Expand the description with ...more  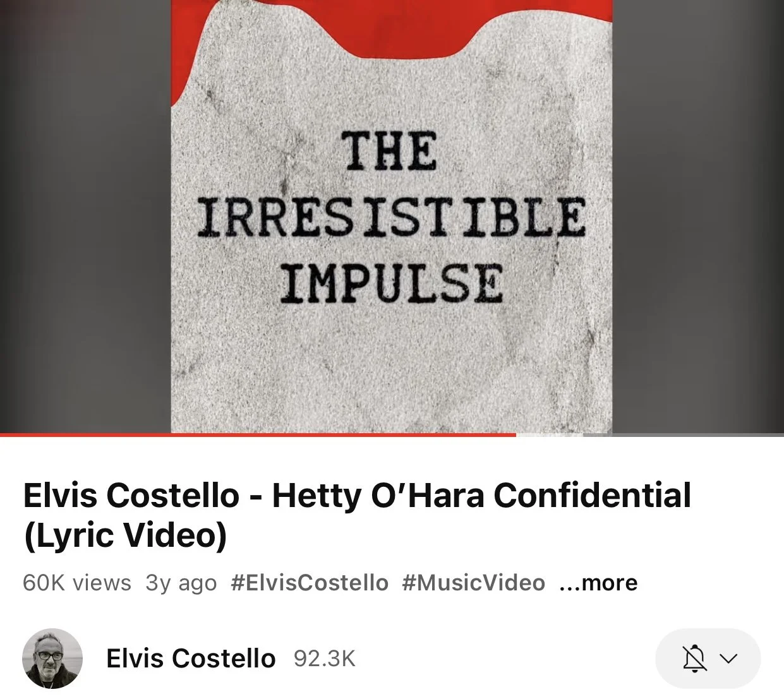coord(598,582)
